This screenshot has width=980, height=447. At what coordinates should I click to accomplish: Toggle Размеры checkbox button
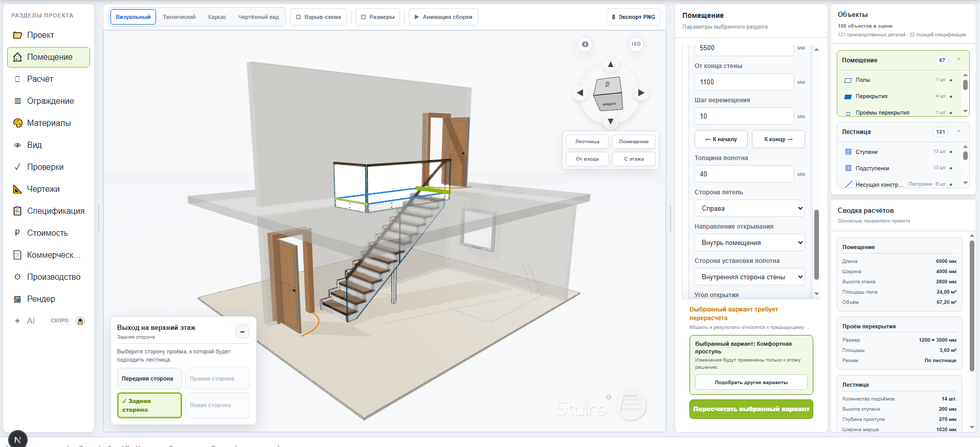(x=377, y=17)
